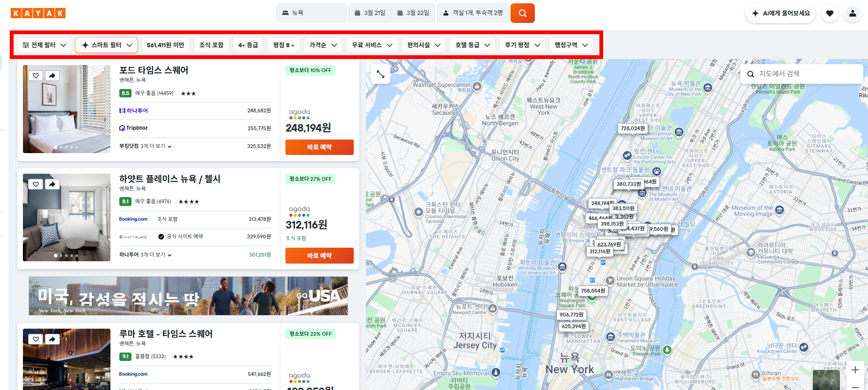Change check-out date 3월 22일
The image size is (868, 390).
(x=413, y=13)
